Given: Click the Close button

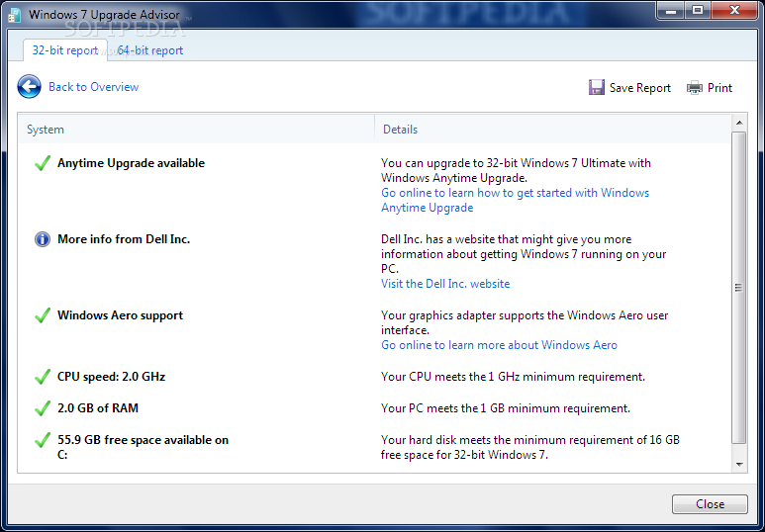Looking at the screenshot, I should click(710, 504).
